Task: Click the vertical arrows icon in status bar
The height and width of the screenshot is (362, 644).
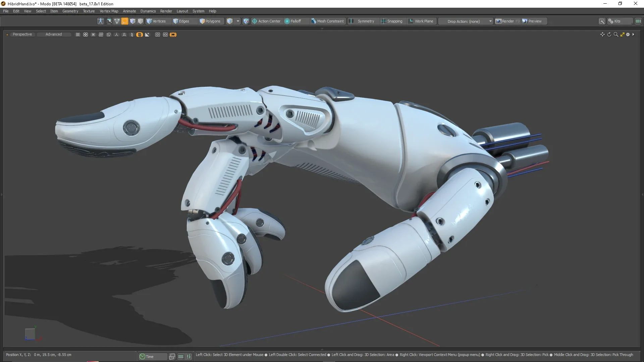Action: [189, 357]
